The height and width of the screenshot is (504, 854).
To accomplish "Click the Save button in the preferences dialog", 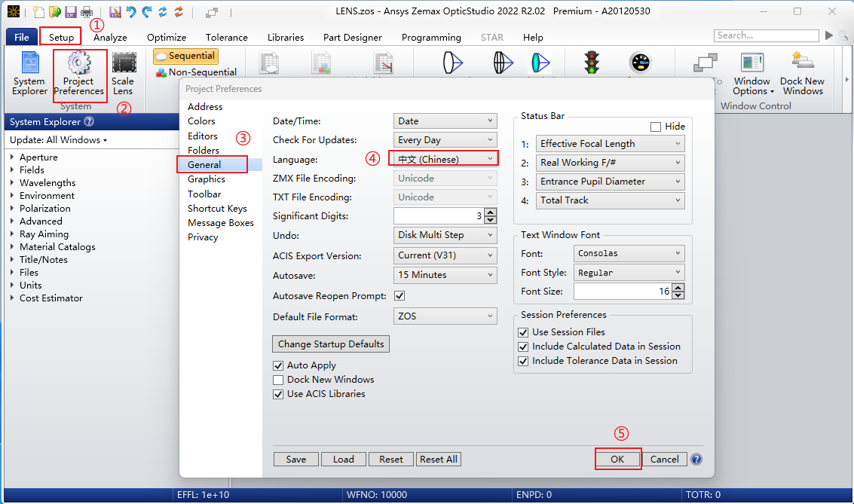I will [295, 460].
